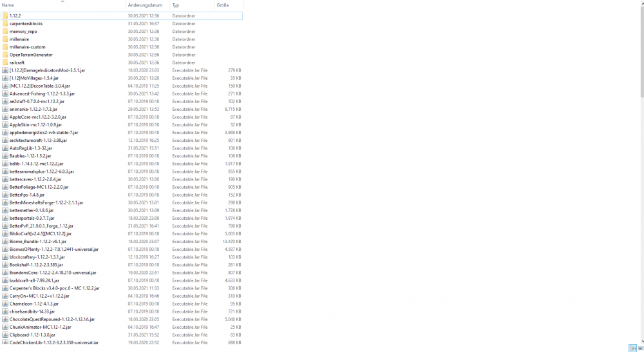644x352 pixels.
Task: Select the railcraft folder icon
Action: click(x=5, y=63)
